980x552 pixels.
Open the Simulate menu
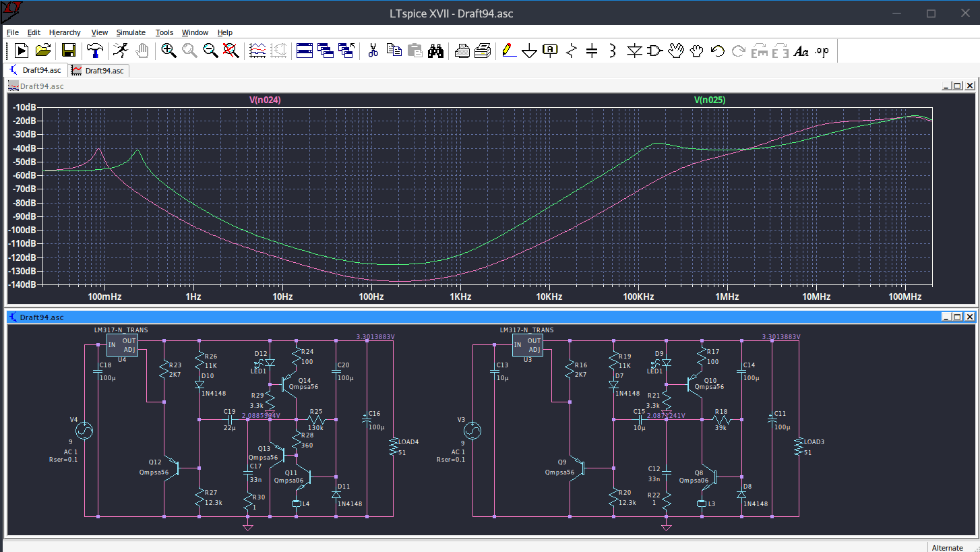[x=131, y=32]
